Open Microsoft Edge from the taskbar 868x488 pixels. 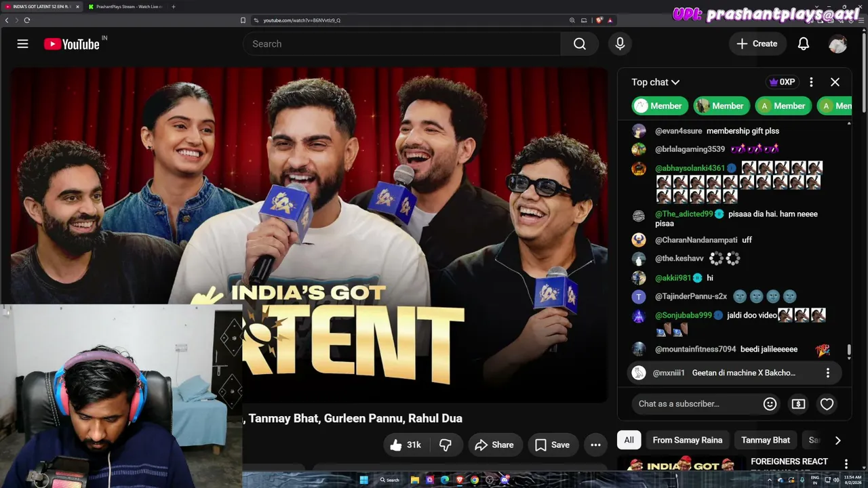point(445,480)
